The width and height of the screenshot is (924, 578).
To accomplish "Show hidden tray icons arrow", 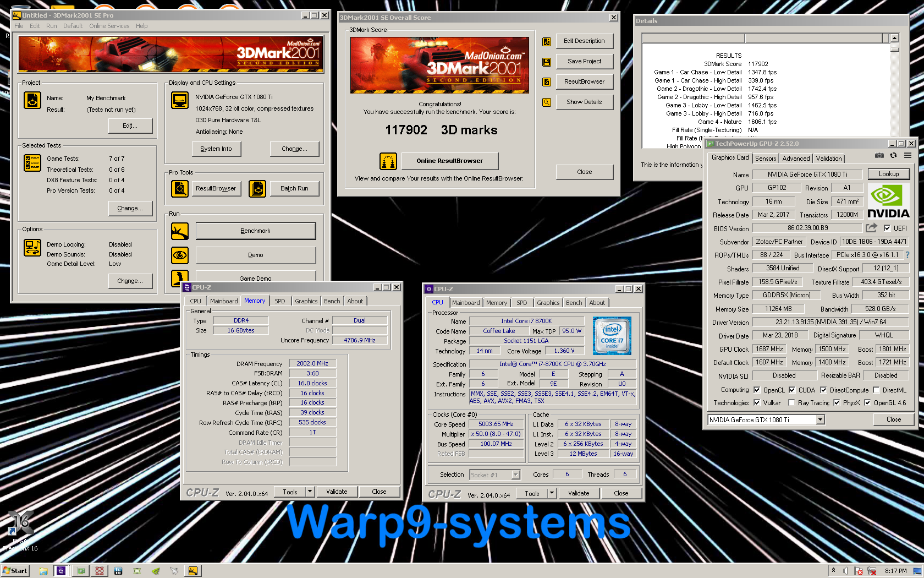I will click(833, 571).
